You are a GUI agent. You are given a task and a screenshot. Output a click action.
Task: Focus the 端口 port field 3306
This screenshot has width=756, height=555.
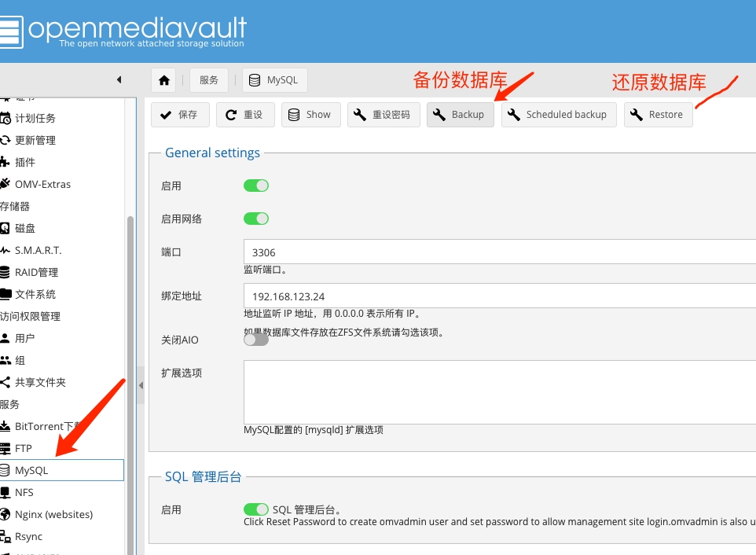(500, 252)
